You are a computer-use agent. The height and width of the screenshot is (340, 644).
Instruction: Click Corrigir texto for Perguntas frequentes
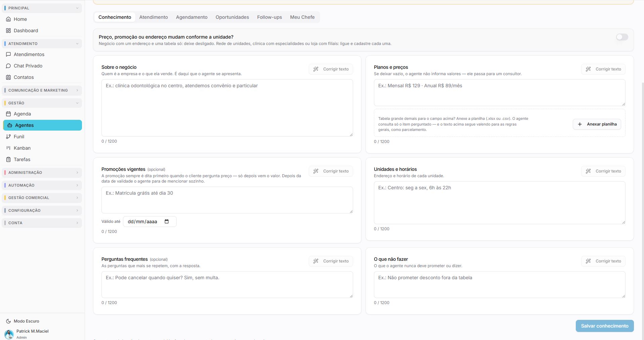(x=331, y=261)
